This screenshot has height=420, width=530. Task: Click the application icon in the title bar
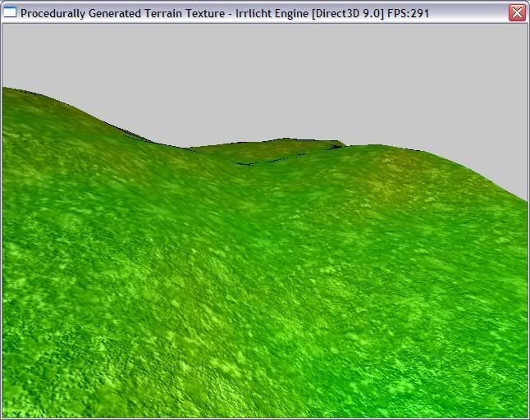[11, 12]
